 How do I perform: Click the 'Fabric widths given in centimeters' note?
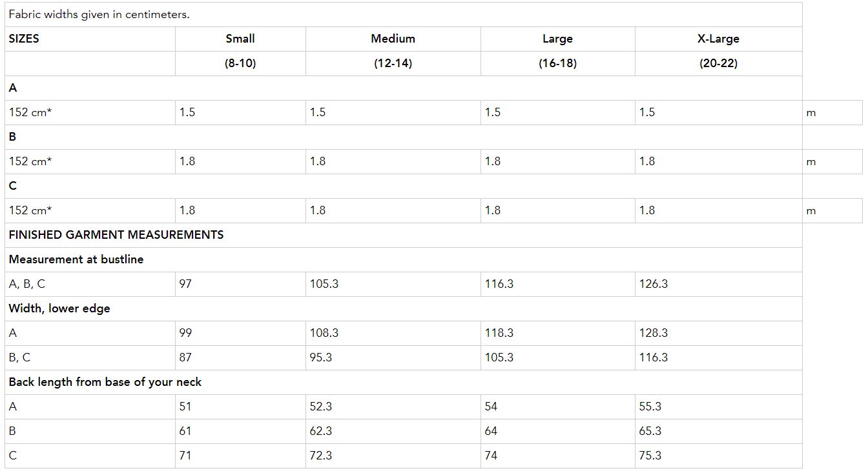click(x=99, y=14)
